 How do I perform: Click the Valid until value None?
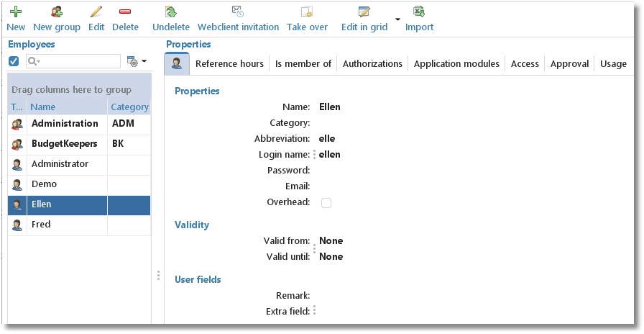(x=331, y=257)
